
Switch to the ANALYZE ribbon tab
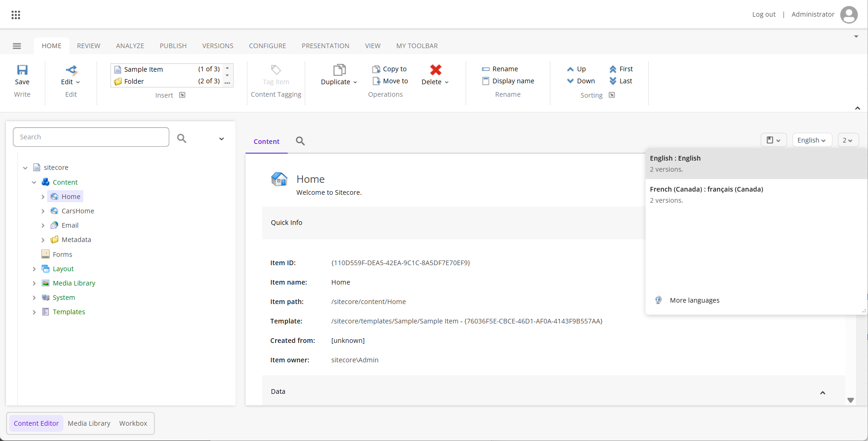tap(130, 46)
